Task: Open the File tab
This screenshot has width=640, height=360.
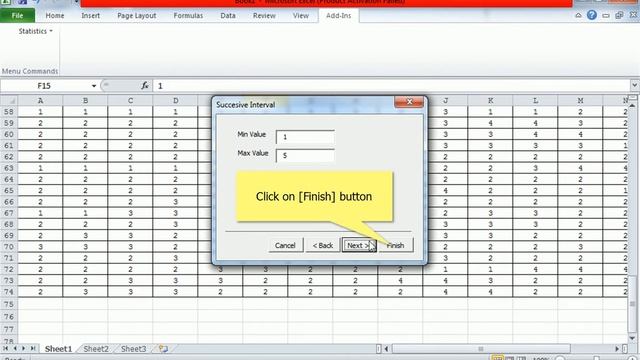Action: [x=17, y=16]
